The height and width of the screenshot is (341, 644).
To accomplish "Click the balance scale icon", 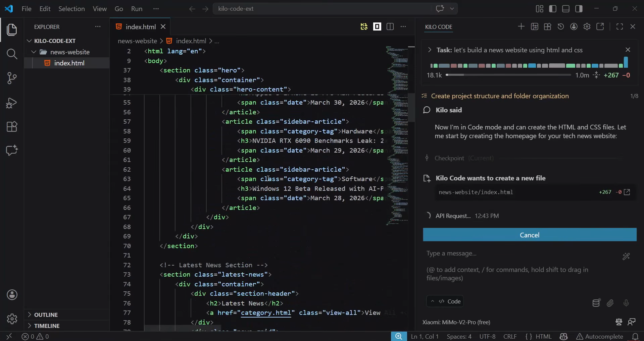I will tap(619, 322).
